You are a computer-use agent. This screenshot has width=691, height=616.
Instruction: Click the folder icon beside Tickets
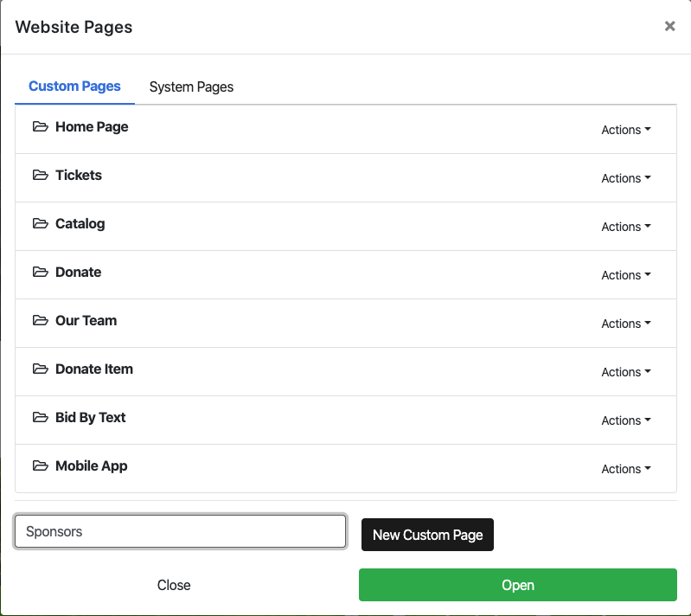(40, 176)
